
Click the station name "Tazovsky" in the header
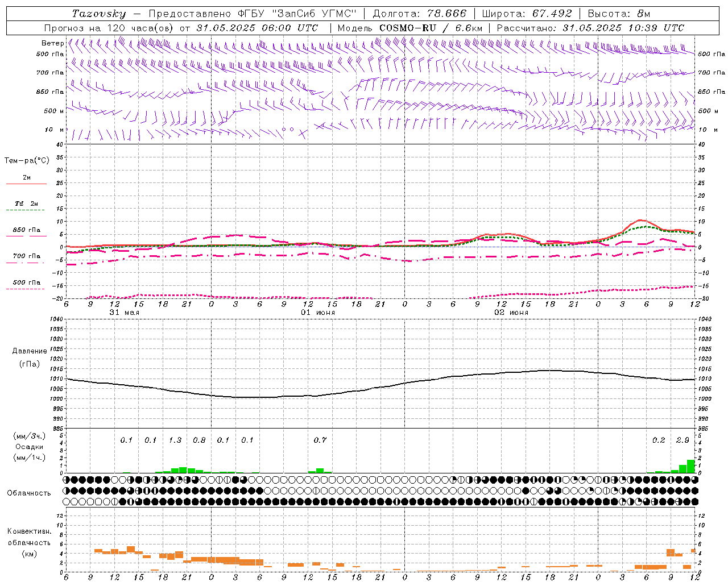click(99, 14)
